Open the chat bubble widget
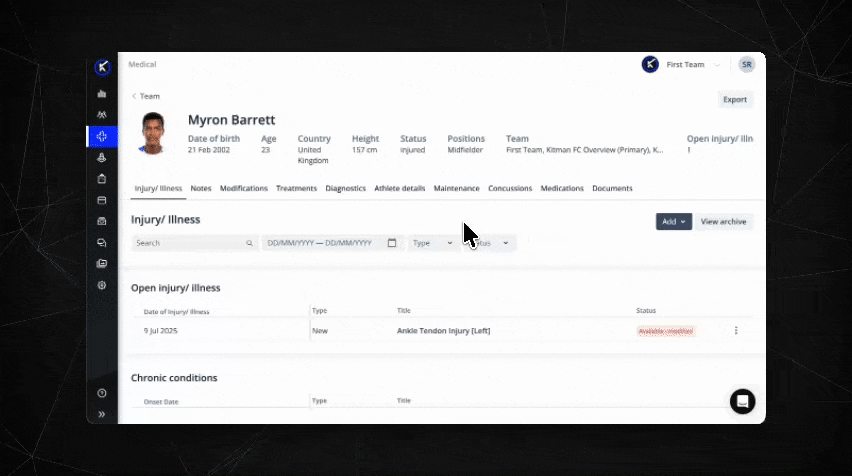 click(x=742, y=401)
